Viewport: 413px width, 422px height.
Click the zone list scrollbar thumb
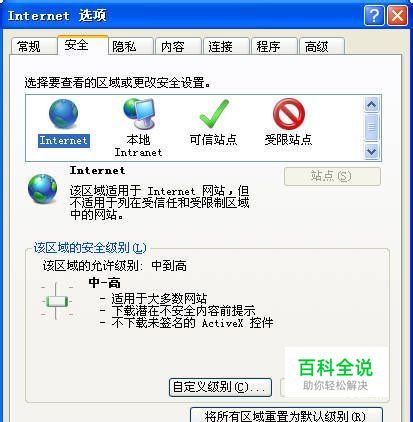(x=371, y=127)
